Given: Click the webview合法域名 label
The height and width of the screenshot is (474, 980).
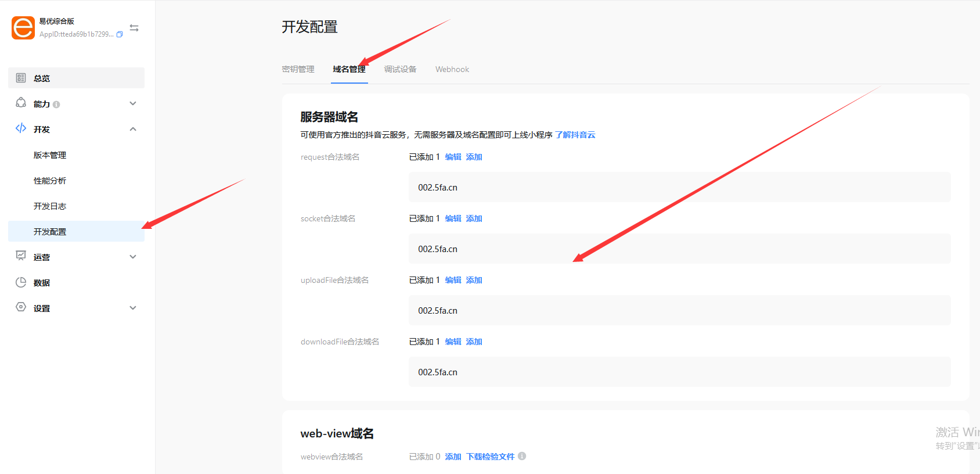Looking at the screenshot, I should [332, 457].
